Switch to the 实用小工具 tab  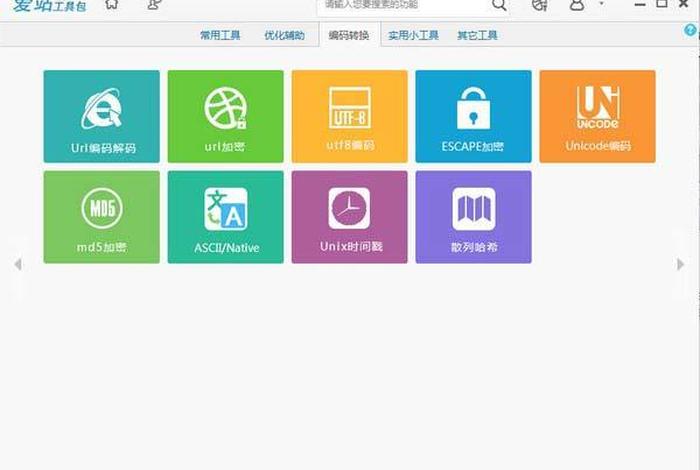pyautogui.click(x=413, y=35)
